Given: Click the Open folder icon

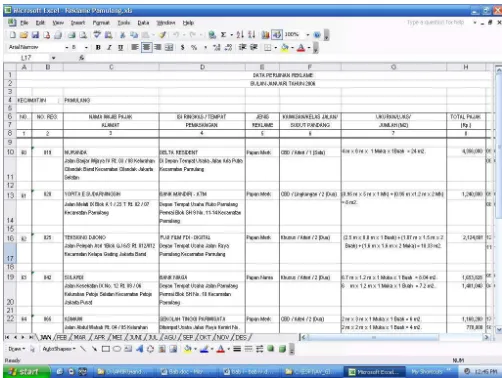Looking at the screenshot, I should pos(24,35).
